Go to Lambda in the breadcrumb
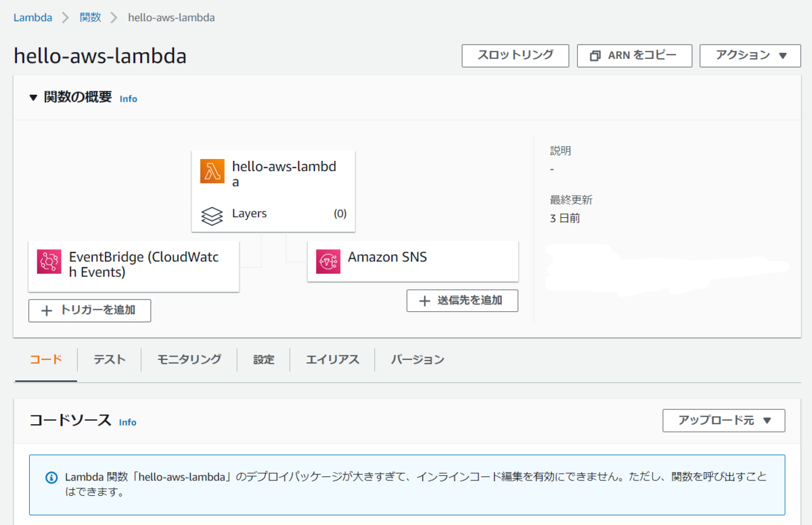This screenshot has width=812, height=525. (32, 18)
